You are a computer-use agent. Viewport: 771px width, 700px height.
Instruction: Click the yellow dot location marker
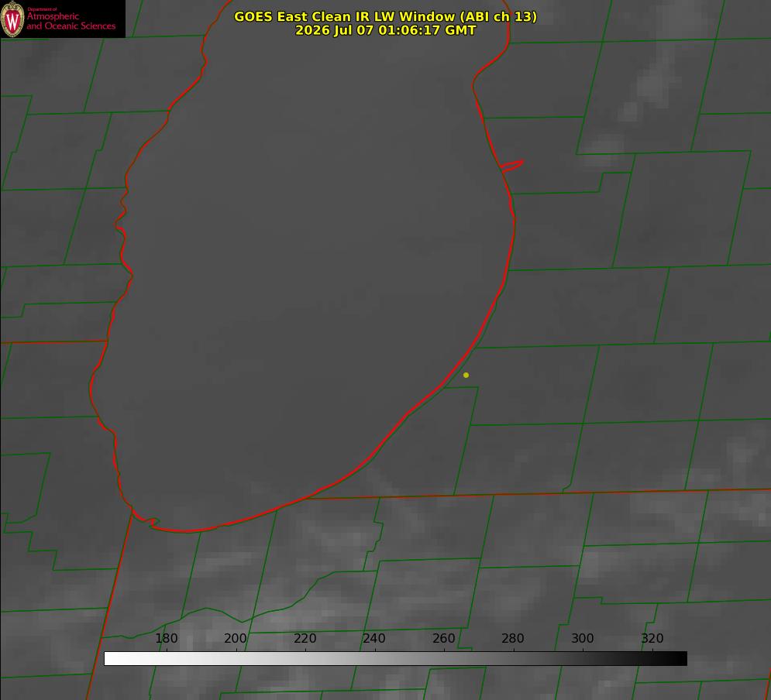pyautogui.click(x=466, y=375)
